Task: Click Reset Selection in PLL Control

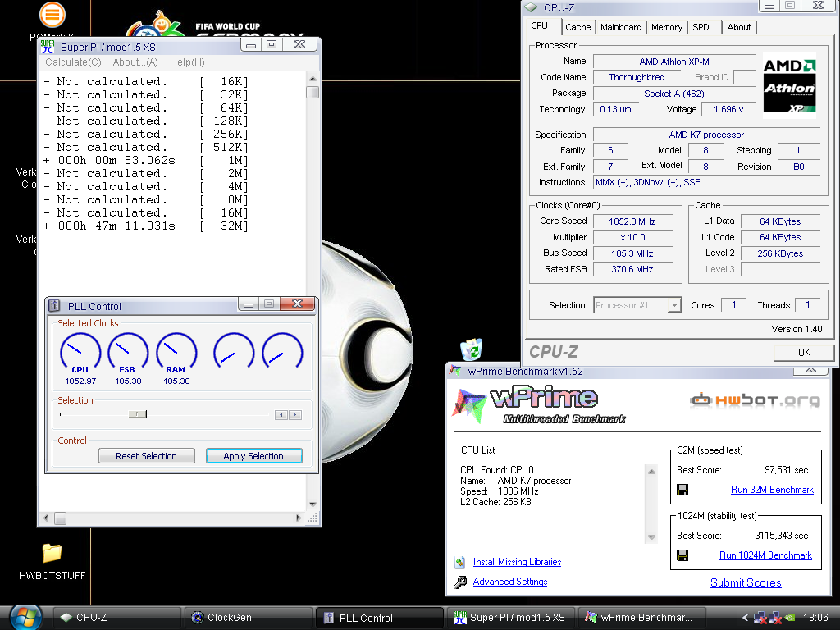Action: click(146, 456)
